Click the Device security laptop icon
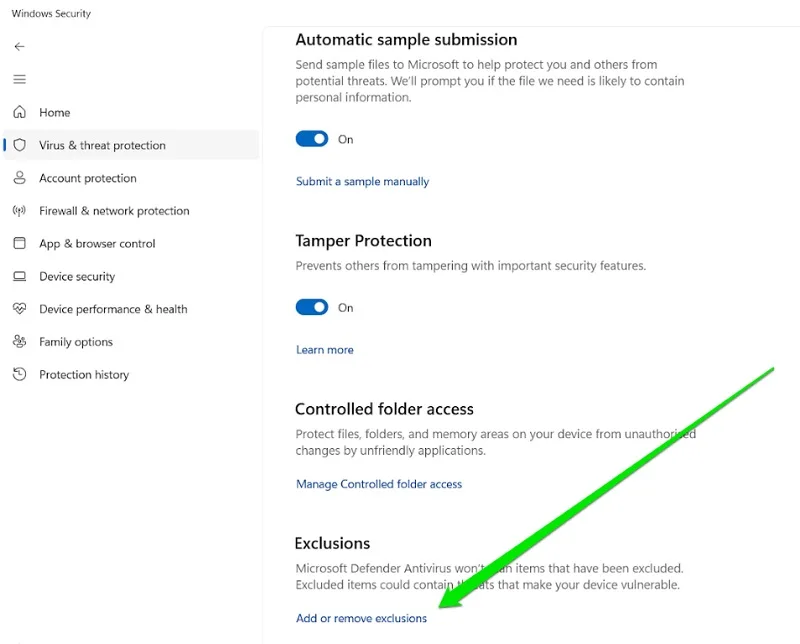Screen dimensions: 800x644 point(19,276)
